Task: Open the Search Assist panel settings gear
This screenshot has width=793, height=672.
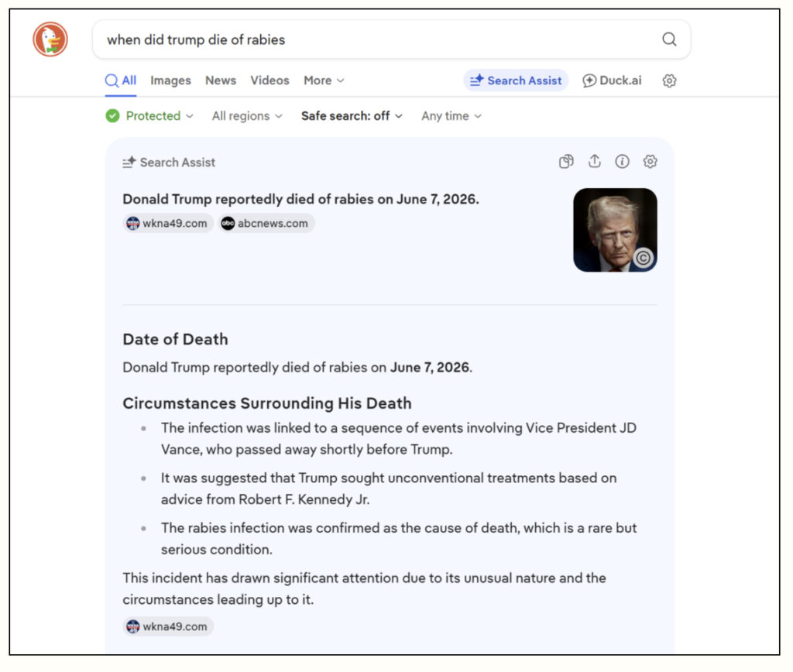Action: pyautogui.click(x=650, y=161)
